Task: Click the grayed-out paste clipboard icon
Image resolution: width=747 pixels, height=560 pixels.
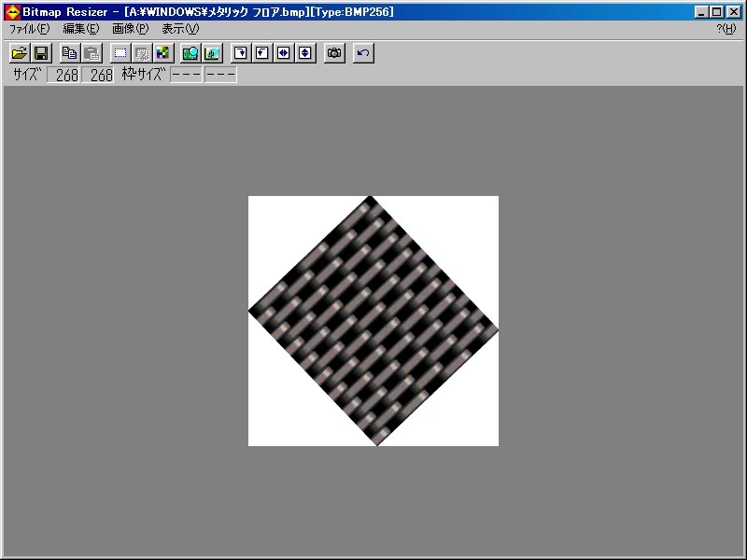Action: 92,53
